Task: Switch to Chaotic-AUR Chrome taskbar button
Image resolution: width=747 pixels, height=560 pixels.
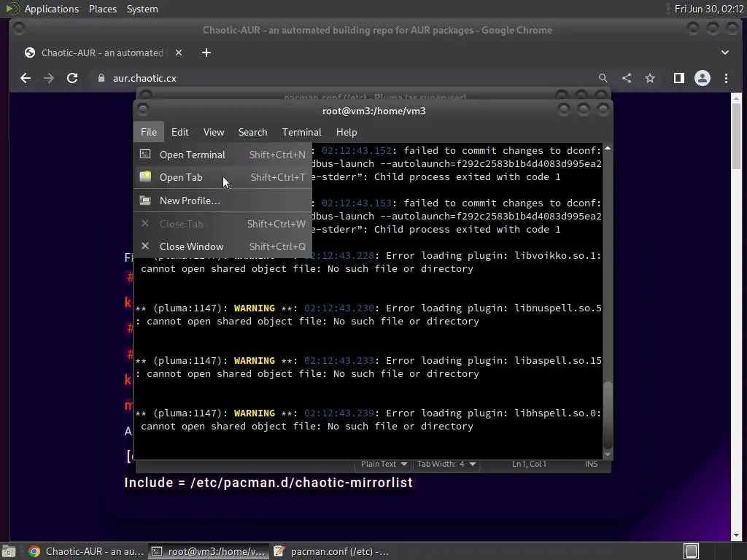Action: (x=86, y=551)
